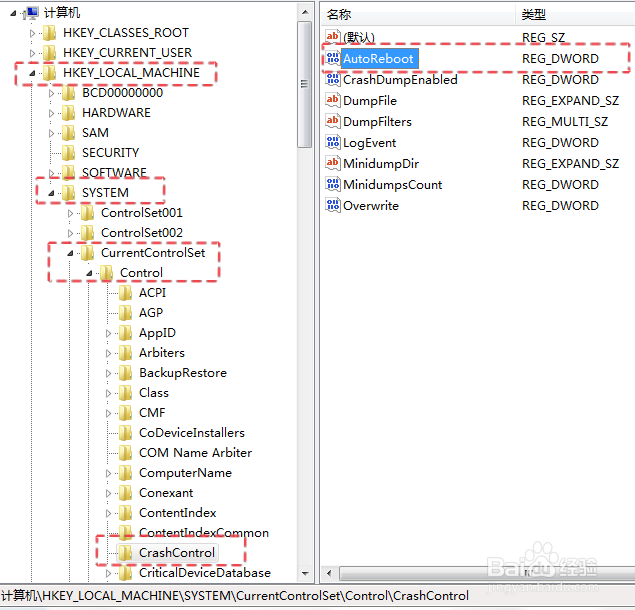Image resolution: width=635 pixels, height=610 pixels.
Task: Select the COM Name Arbiter key
Action: (195, 453)
